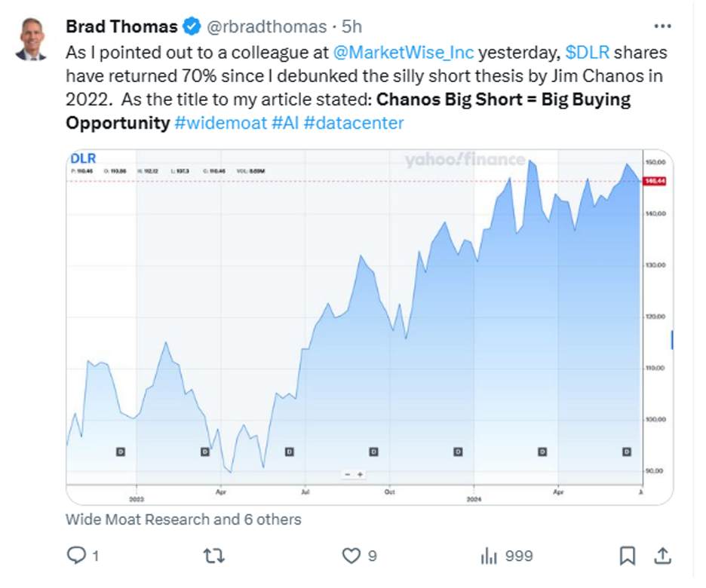Click the Brad Thomas display name
Screen dimensions: 706x588
click(x=121, y=26)
